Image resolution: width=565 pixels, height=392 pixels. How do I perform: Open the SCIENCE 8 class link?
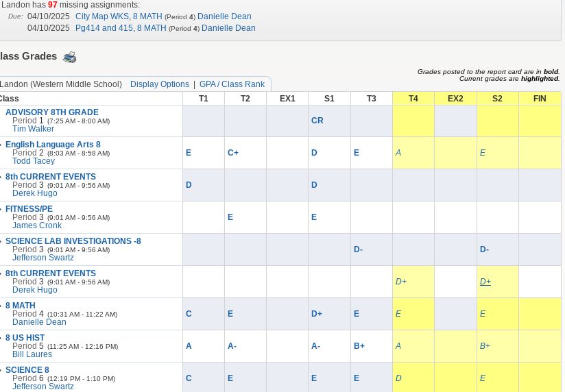coord(27,370)
